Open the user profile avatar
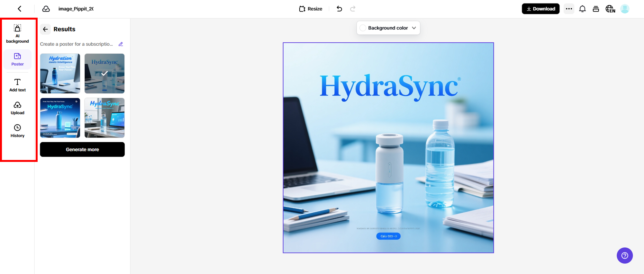The width and height of the screenshot is (644, 274). 625,9
